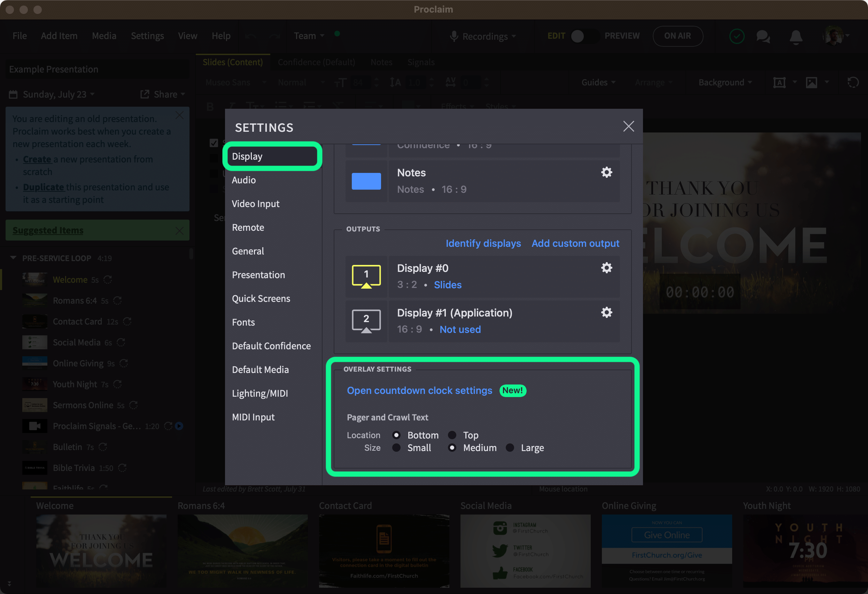Open the Share dropdown
868x594 pixels.
click(170, 94)
